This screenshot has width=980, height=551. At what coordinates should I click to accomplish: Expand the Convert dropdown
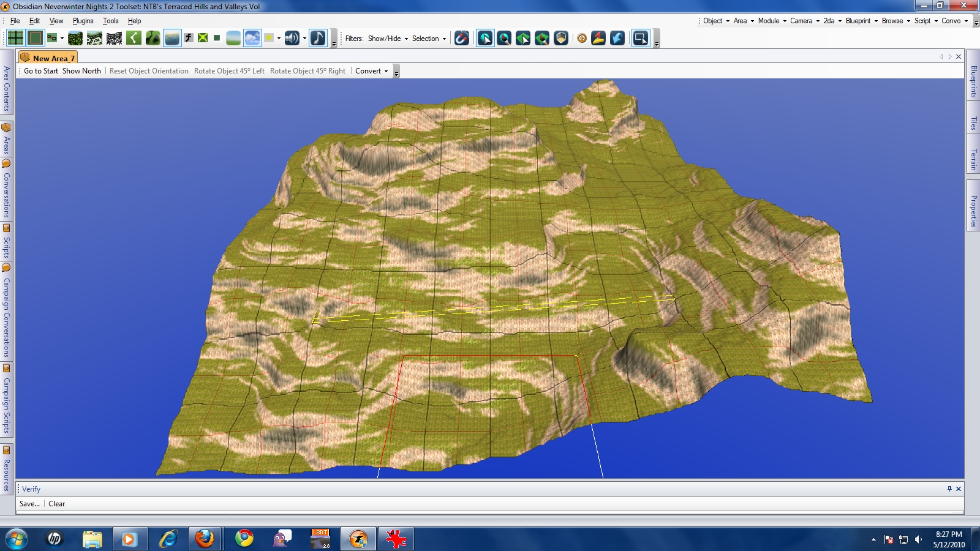tap(371, 71)
